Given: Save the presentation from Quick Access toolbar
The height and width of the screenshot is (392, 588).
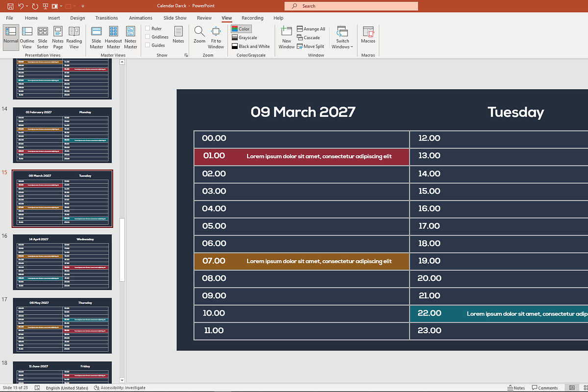Looking at the screenshot, I should tap(11, 6).
